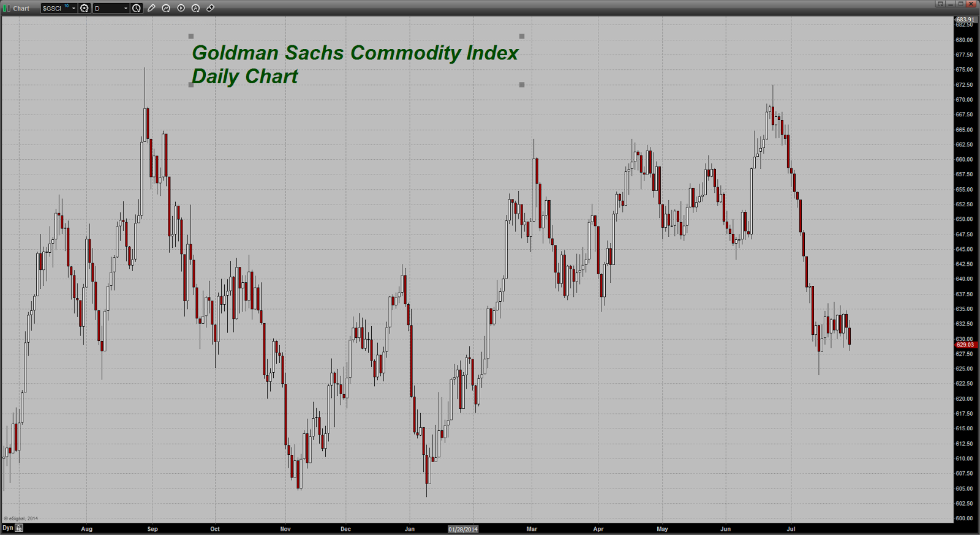Viewport: 980px width, 535px height.
Task: Click the Nov label on time axis
Action: [x=285, y=529]
